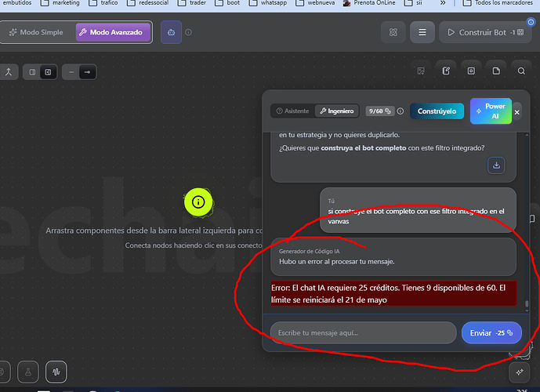Image resolution: width=540 pixels, height=392 pixels.
Task: Focus the 'Escribe tu mensaje aquí' input
Action: 364,332
